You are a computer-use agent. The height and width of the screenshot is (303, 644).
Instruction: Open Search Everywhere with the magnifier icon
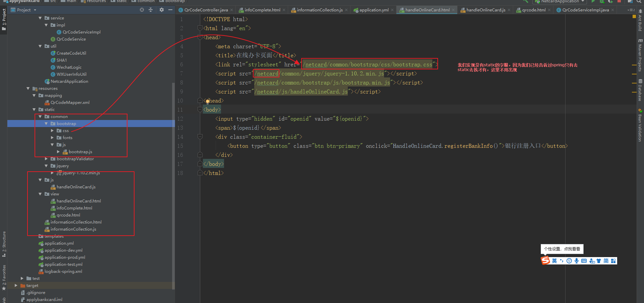(x=638, y=2)
